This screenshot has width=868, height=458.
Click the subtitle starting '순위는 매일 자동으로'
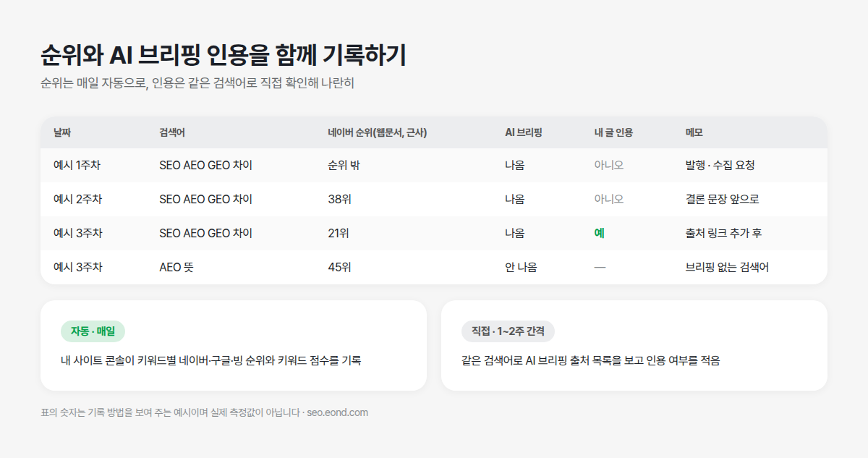197,83
